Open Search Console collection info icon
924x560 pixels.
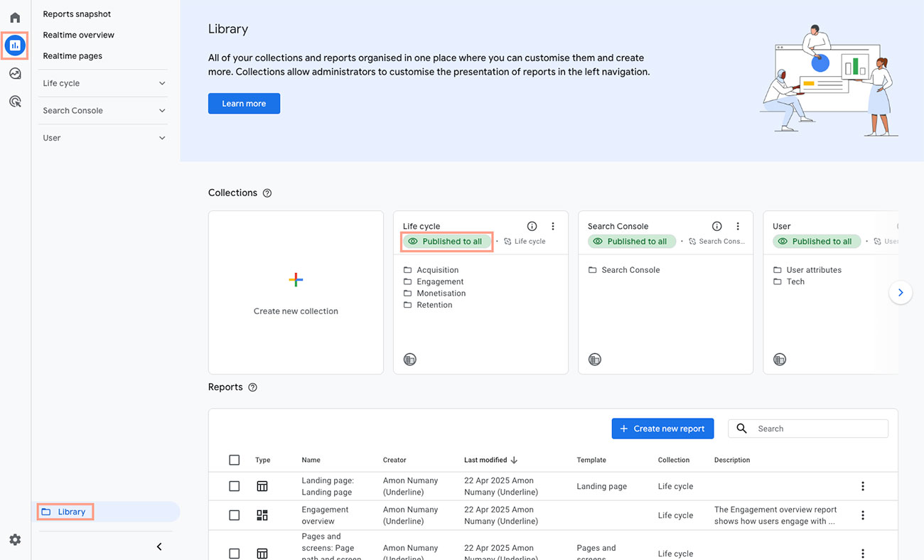[x=716, y=226]
